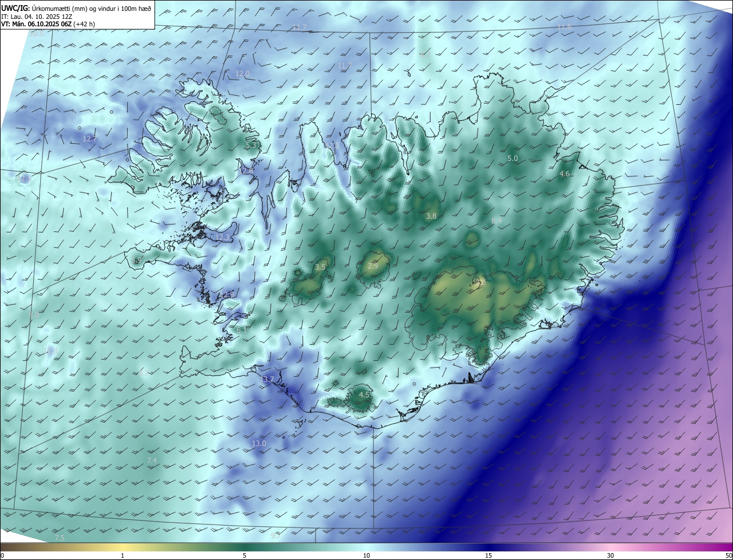Click the 13.7 value on the southwest coast
The image size is (733, 560).
(x=267, y=380)
